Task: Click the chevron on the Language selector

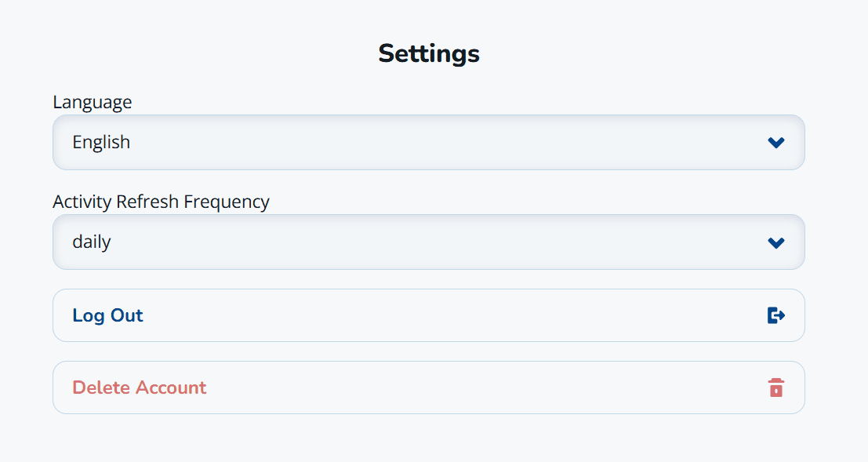Action: point(776,142)
